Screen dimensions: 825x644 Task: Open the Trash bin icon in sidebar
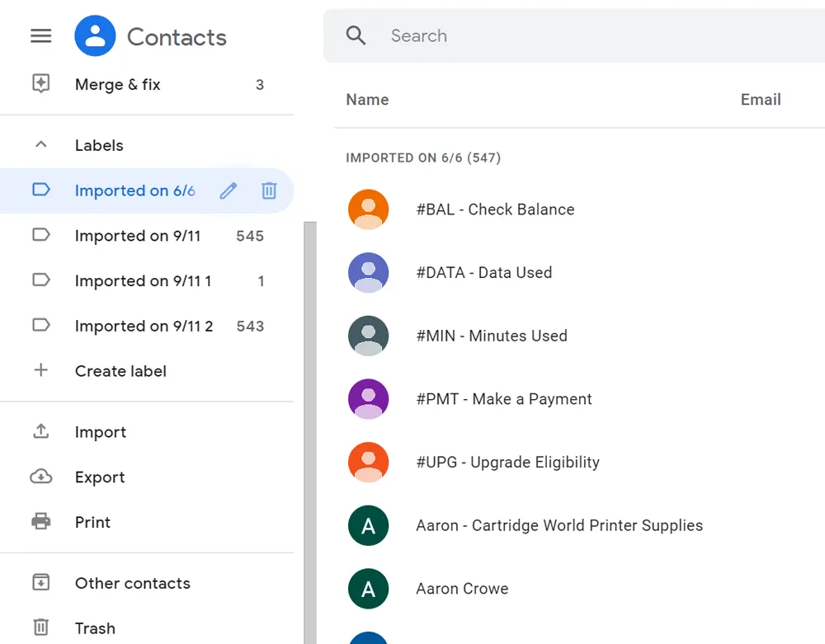40,628
